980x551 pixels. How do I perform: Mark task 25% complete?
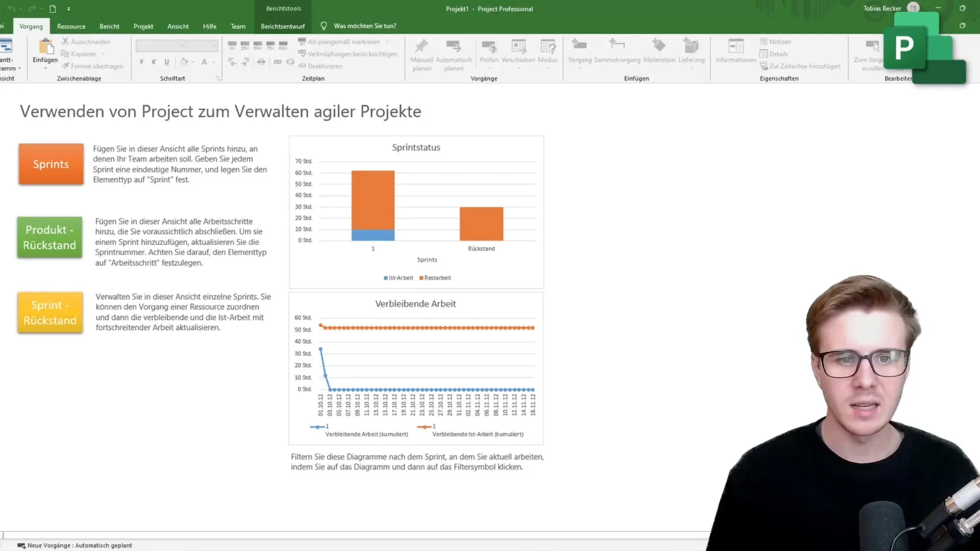(x=245, y=45)
